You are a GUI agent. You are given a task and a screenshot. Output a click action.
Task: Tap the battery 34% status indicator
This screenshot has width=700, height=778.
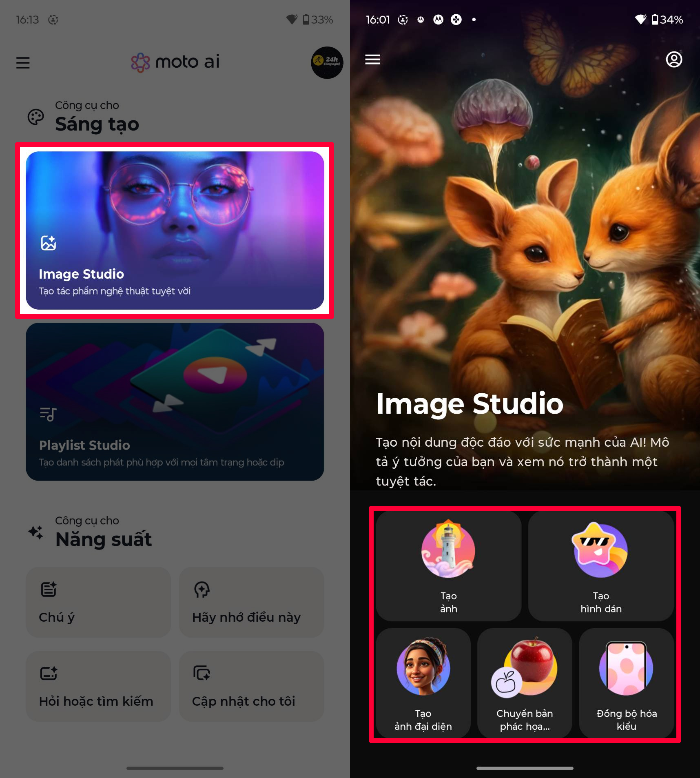click(667, 20)
